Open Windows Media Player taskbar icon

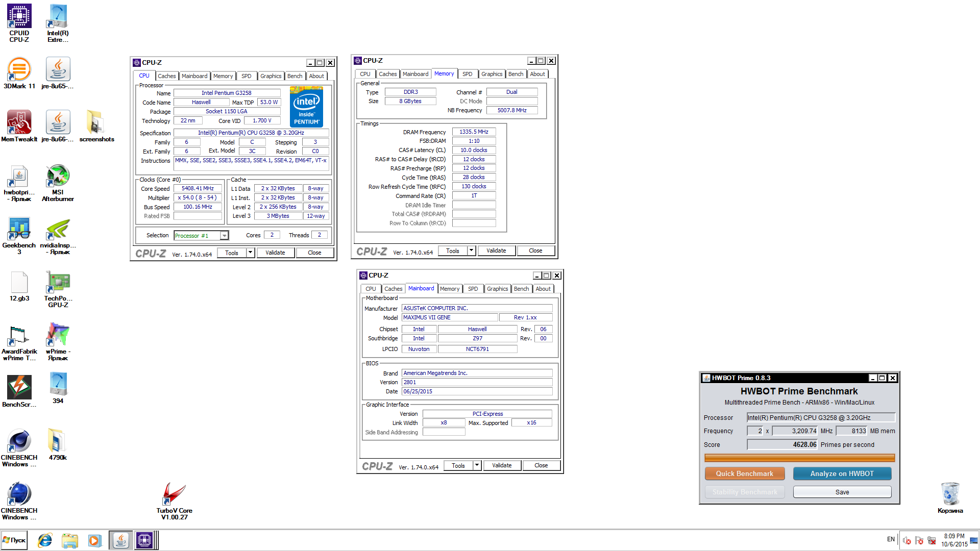coord(95,540)
